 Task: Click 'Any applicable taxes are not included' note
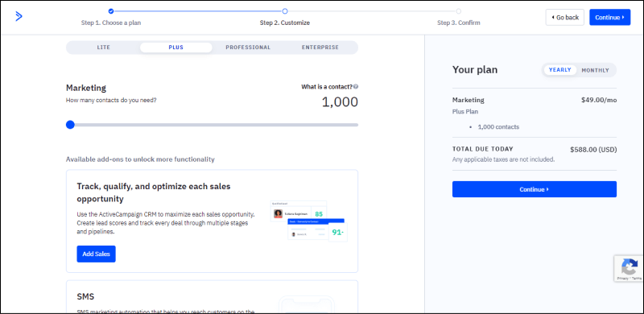pos(504,159)
